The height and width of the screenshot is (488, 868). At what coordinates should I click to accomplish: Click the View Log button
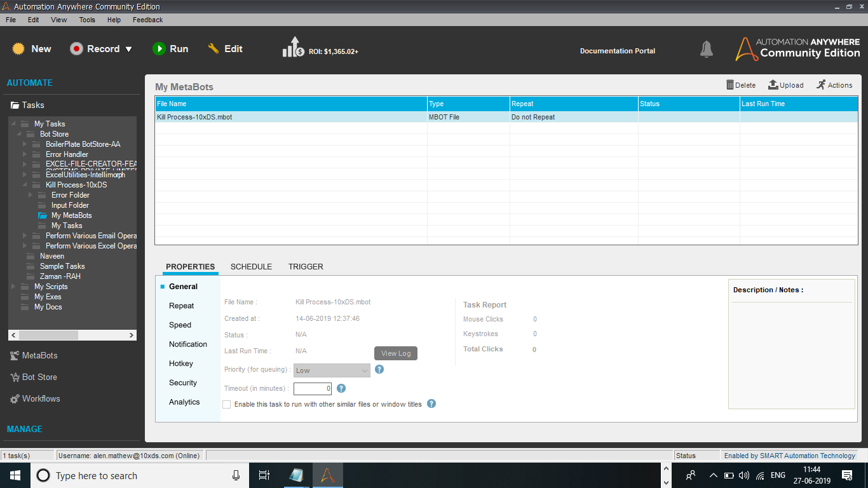click(x=395, y=353)
